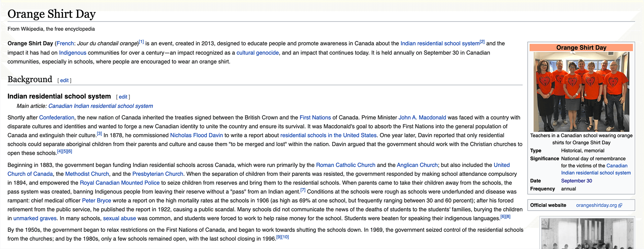The image size is (644, 249).
Task: Click the Background section heading
Action: pos(30,79)
